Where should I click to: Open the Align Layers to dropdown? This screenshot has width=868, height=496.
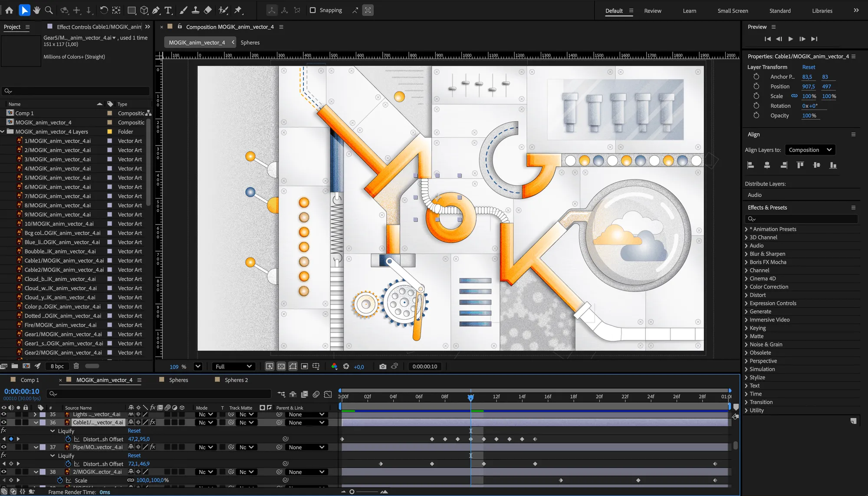(x=810, y=150)
